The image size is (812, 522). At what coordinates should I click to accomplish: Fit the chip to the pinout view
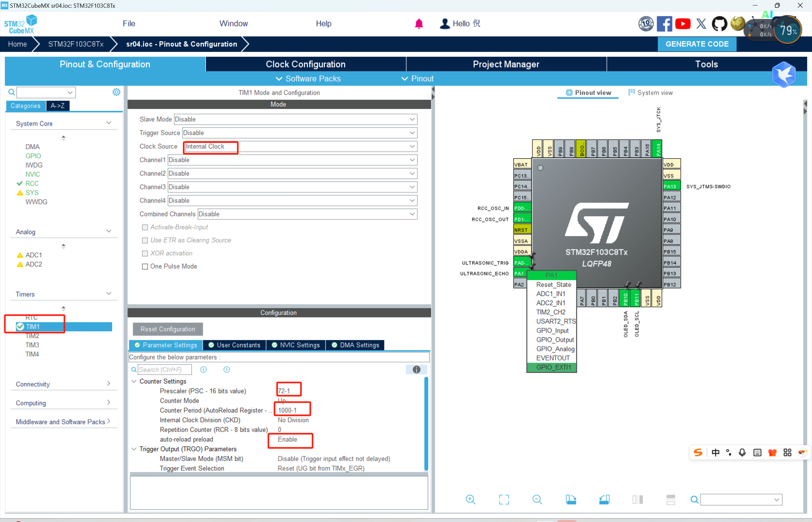504,499
